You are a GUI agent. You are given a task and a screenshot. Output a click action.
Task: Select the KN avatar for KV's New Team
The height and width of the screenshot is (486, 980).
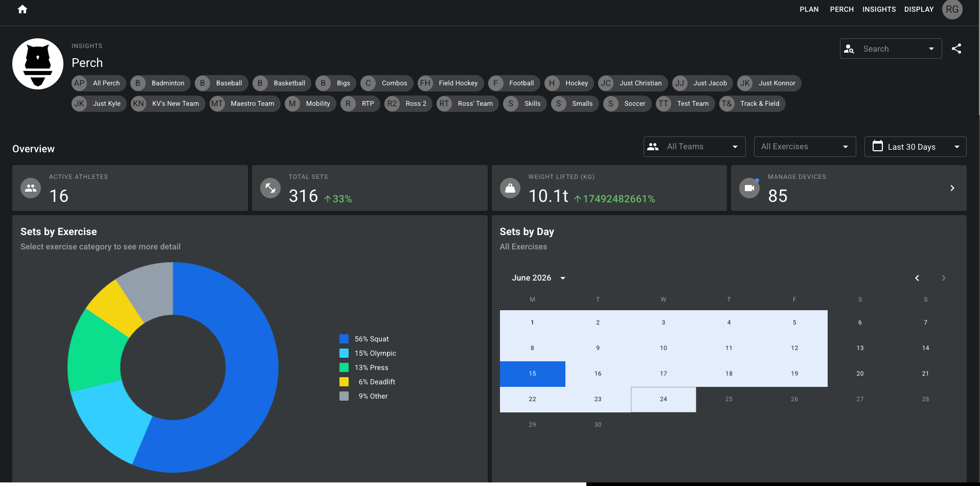point(139,104)
